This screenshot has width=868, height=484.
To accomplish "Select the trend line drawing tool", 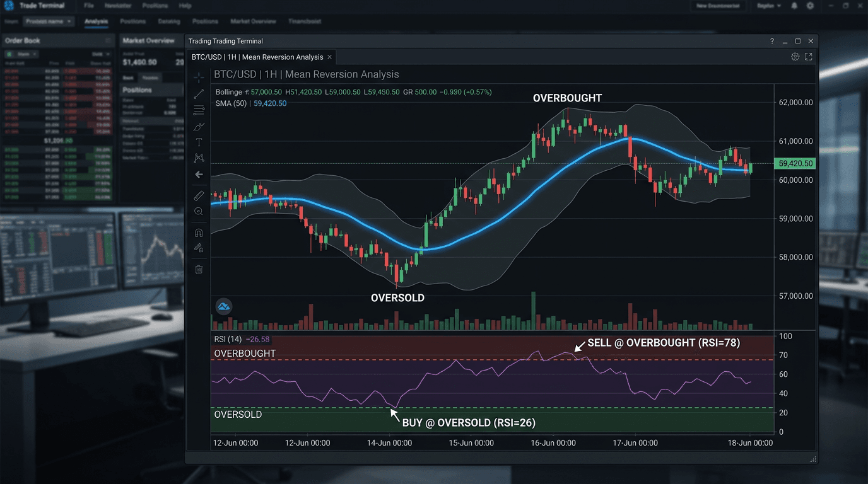I will (199, 93).
